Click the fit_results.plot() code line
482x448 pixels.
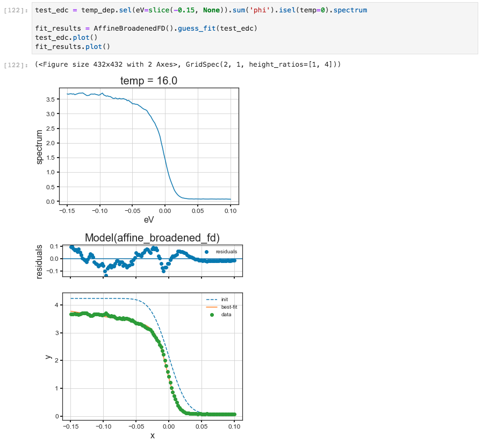[x=73, y=47]
